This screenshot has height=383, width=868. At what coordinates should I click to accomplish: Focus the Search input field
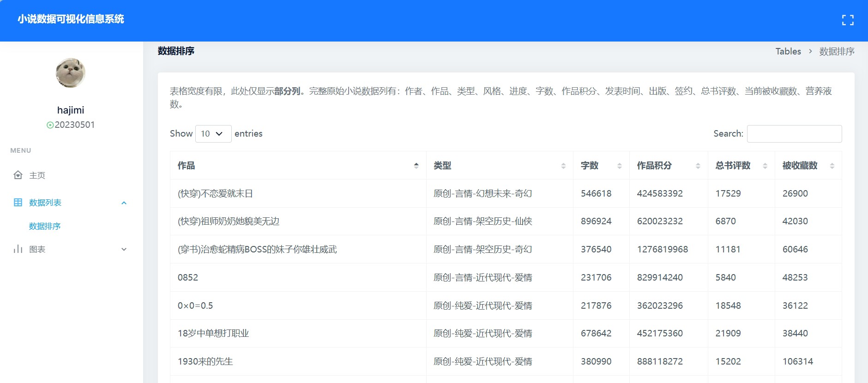coord(794,134)
